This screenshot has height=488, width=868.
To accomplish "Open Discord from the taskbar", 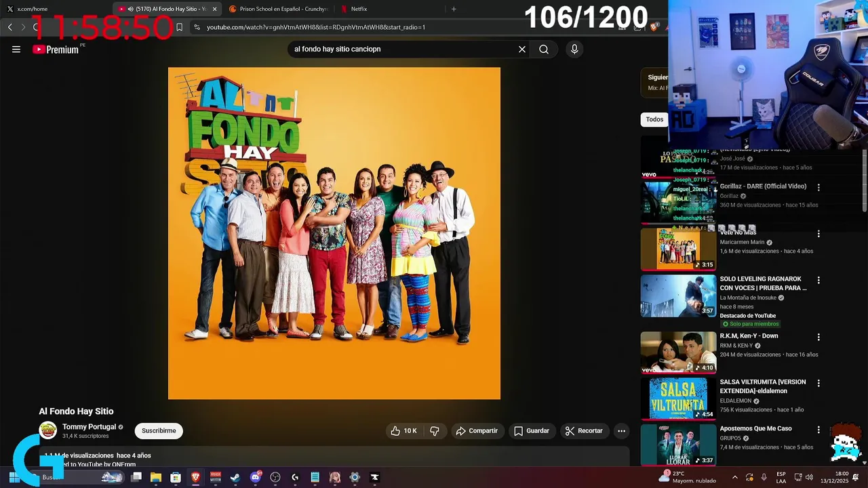I will tap(256, 477).
